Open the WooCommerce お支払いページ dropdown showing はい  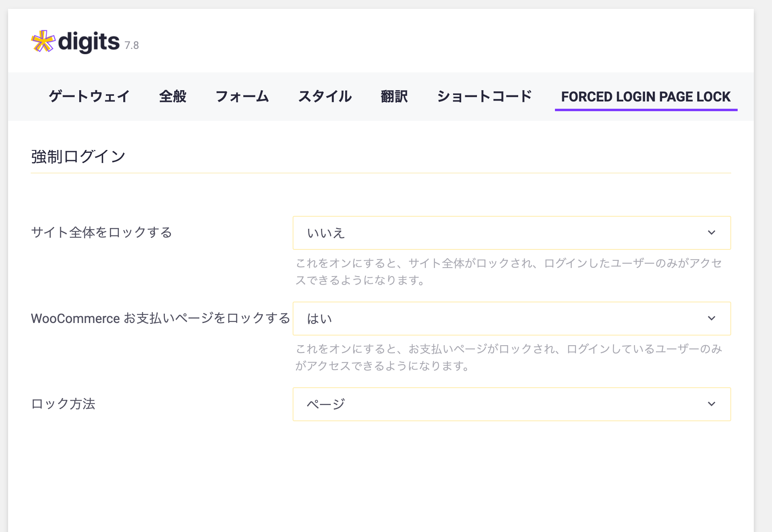tap(512, 319)
